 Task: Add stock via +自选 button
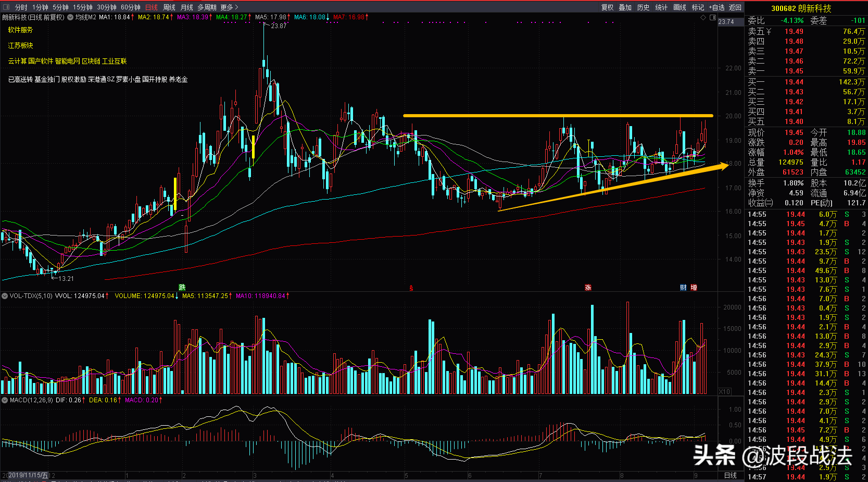(716, 7)
